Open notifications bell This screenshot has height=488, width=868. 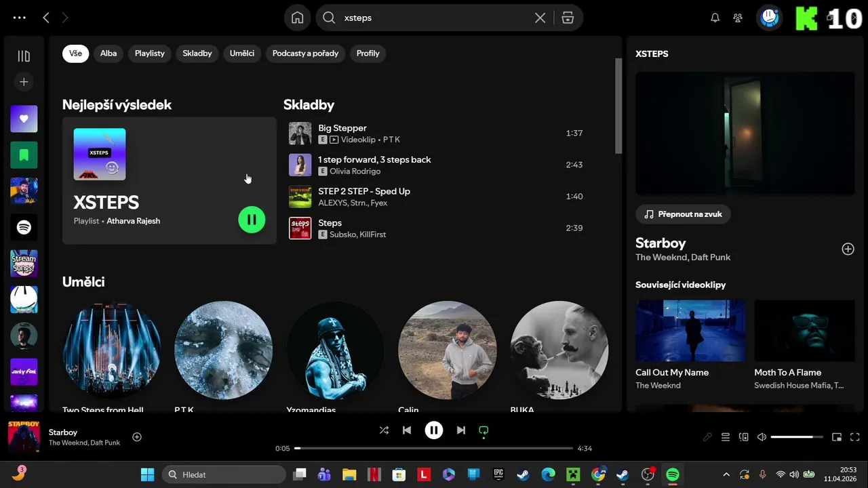click(x=715, y=18)
